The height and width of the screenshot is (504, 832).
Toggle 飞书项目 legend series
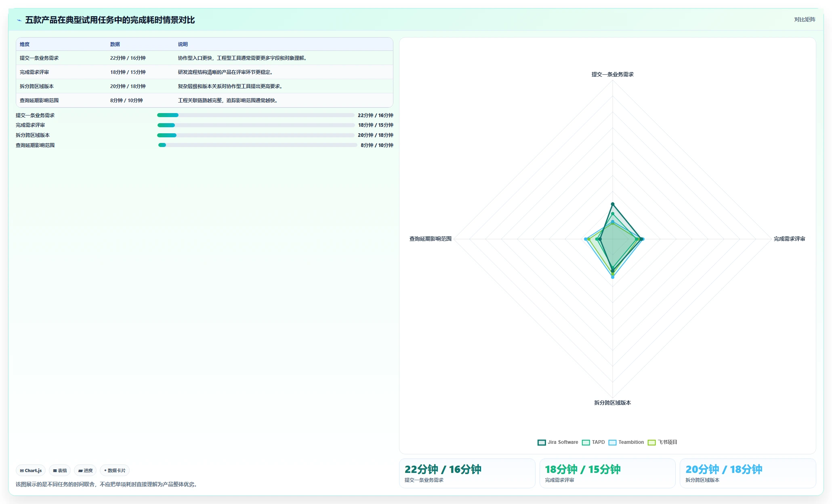point(662,442)
